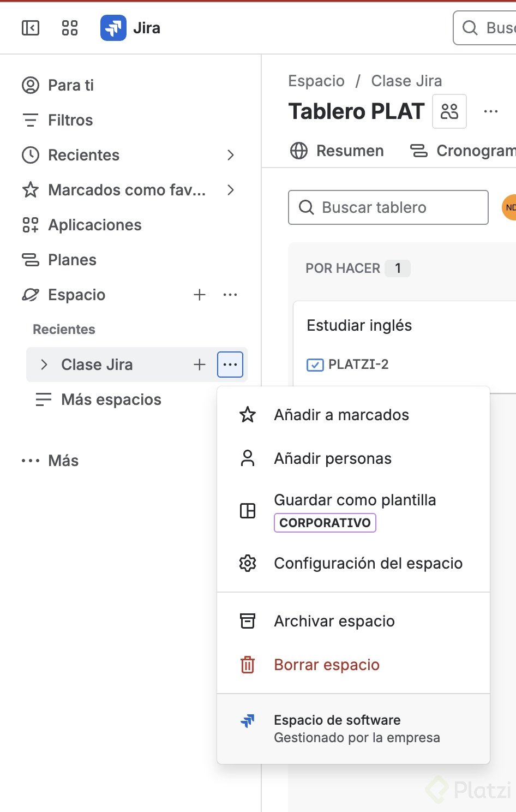Select Añadir a marcados menu option
Image resolution: width=516 pixels, height=812 pixels.
pos(341,415)
